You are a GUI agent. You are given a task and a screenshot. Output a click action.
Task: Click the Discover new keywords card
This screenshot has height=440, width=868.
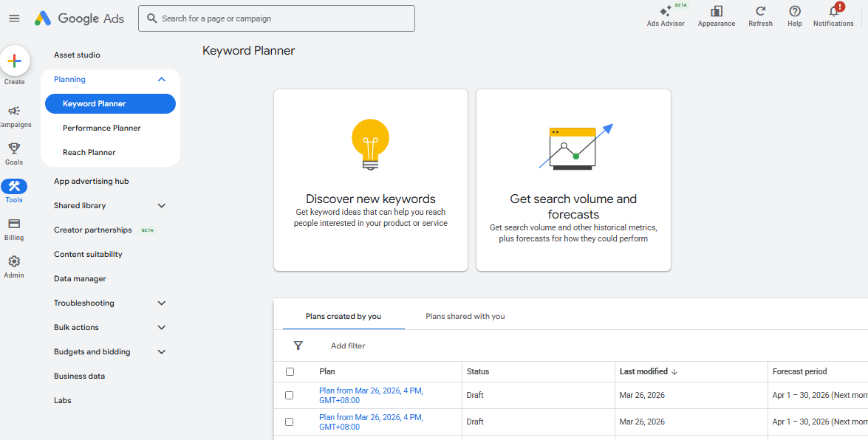pyautogui.click(x=370, y=179)
